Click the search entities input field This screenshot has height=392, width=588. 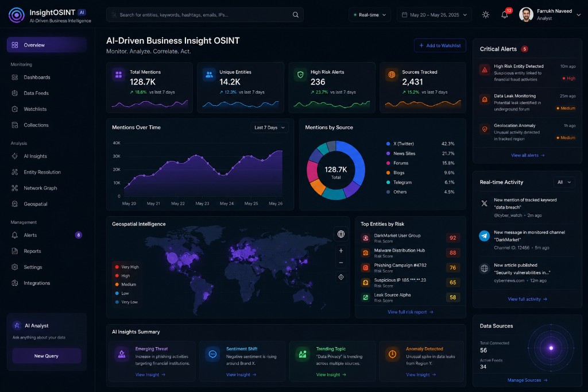tap(205, 14)
